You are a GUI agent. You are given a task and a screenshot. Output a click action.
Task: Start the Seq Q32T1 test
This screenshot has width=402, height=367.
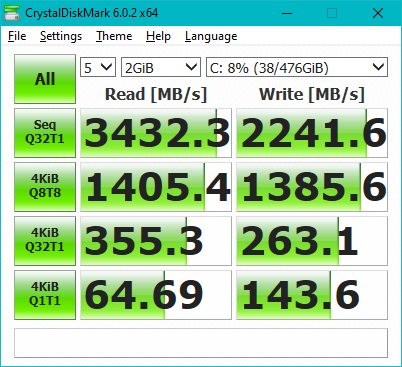(45, 133)
